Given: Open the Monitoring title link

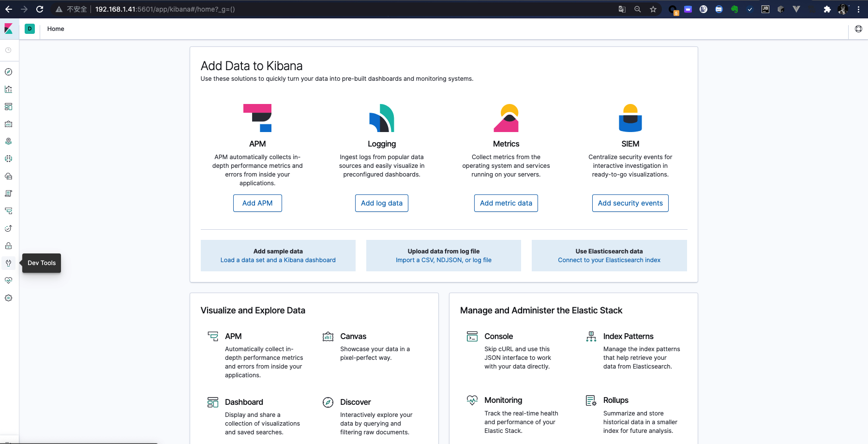Looking at the screenshot, I should pos(503,400).
